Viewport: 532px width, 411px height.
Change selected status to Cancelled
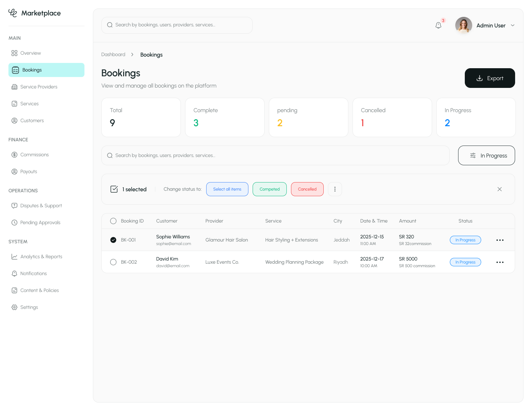click(307, 189)
